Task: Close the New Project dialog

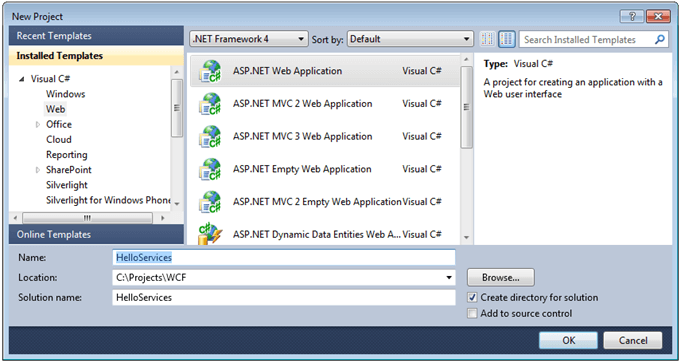Action: tap(658, 16)
